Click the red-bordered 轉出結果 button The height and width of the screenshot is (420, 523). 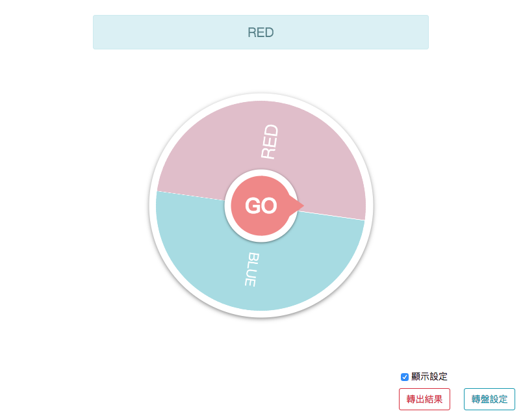click(x=424, y=399)
